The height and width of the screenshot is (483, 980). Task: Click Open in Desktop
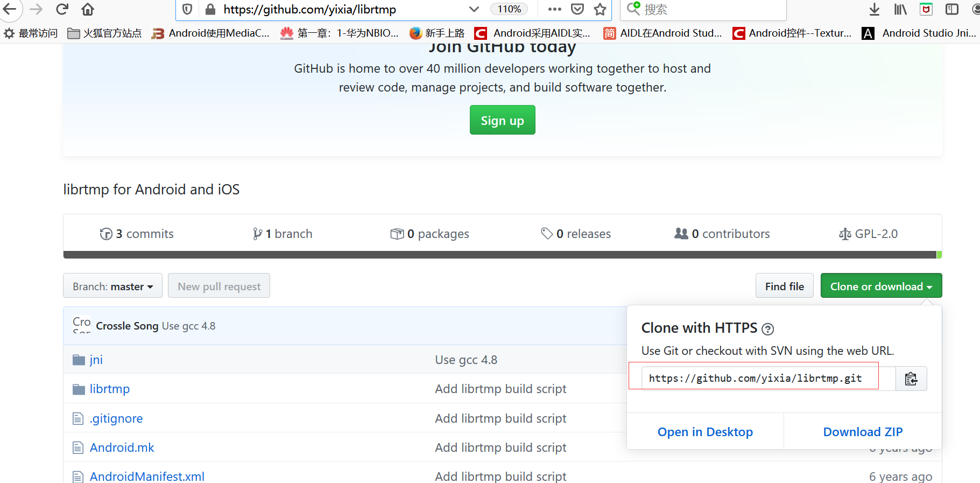(x=705, y=432)
